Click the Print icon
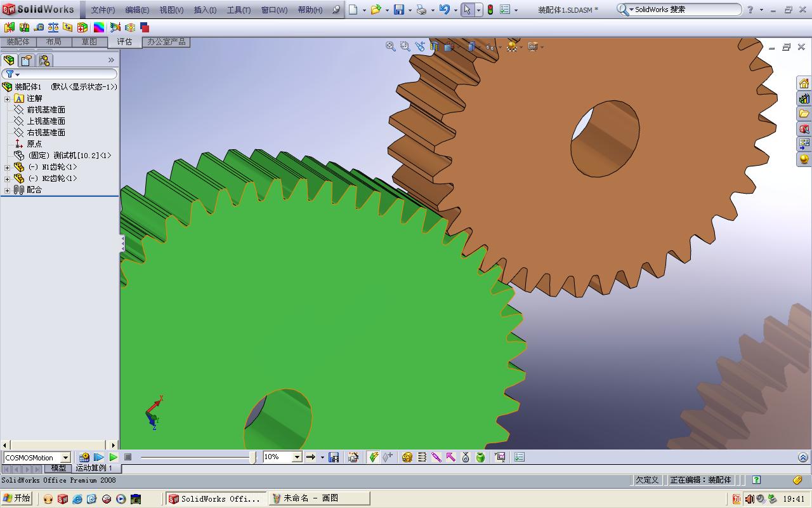Viewport: 812px width, 508px height. point(421,10)
